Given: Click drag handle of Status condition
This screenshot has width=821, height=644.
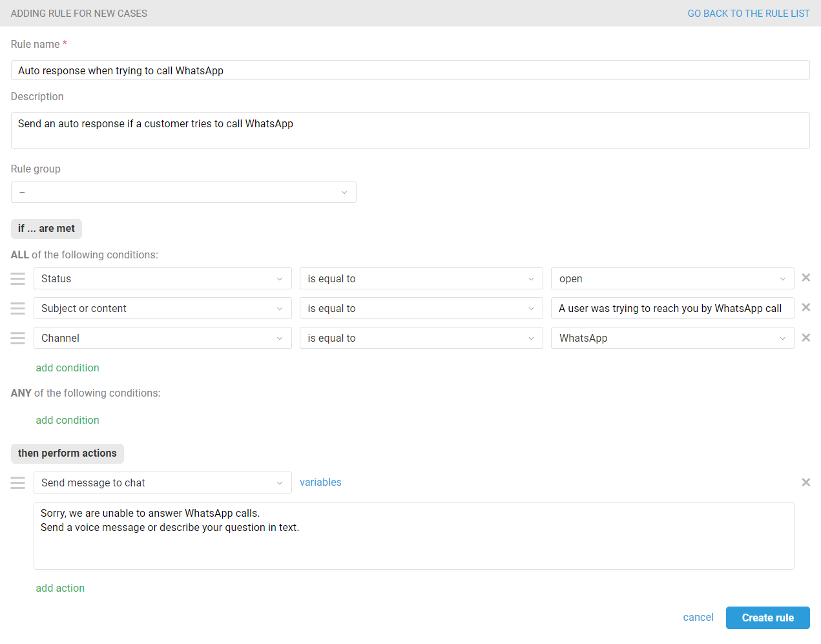Looking at the screenshot, I should 18,278.
